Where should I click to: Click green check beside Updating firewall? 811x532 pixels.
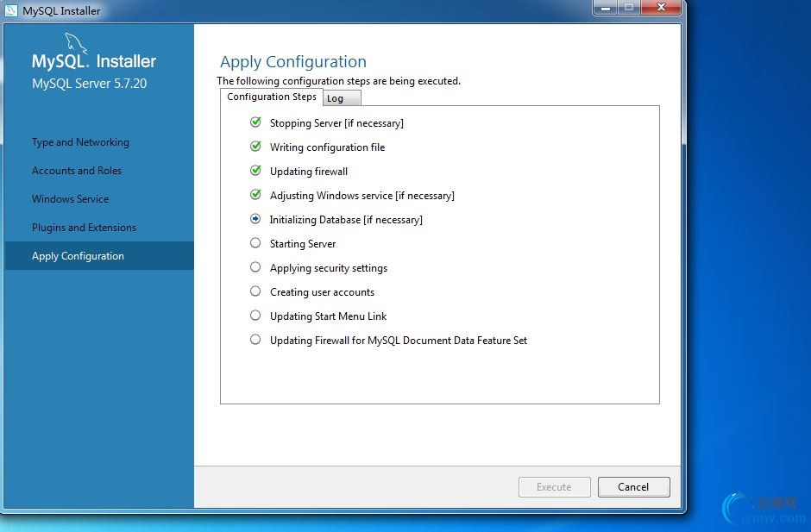(255, 170)
